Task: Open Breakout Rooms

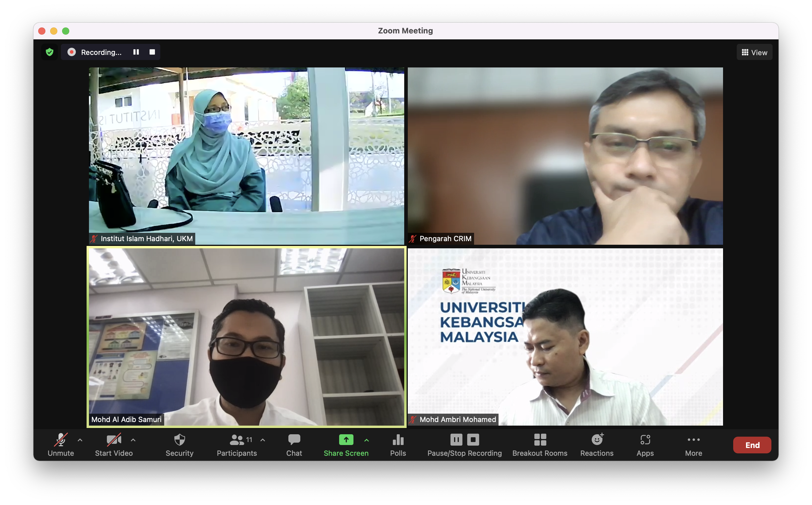Action: 540,444
